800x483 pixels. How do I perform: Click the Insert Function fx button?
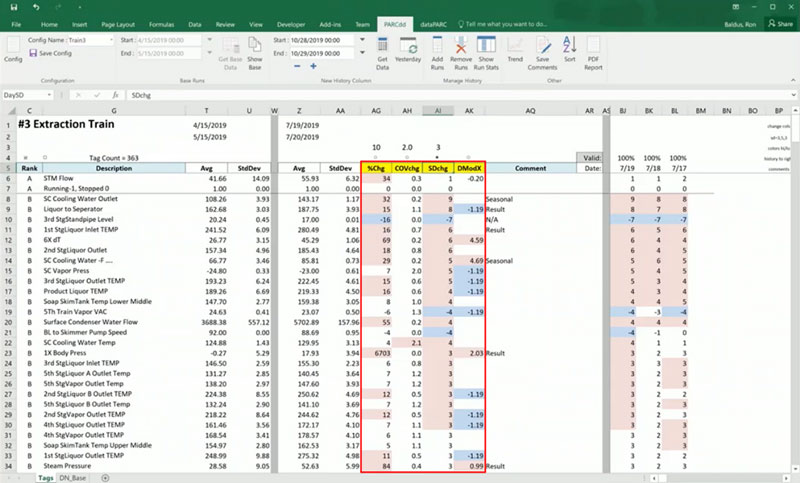(x=116, y=95)
